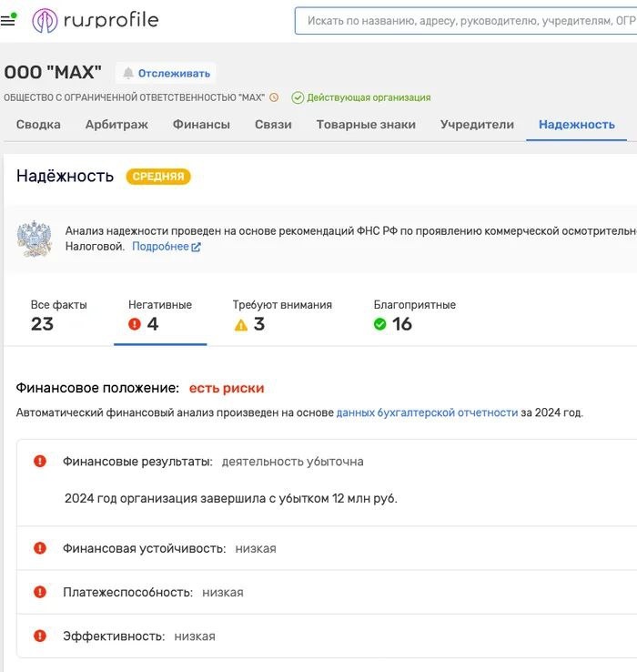Click the ФНС coat of arms emblem
This screenshot has width=637, height=672.
click(x=35, y=239)
